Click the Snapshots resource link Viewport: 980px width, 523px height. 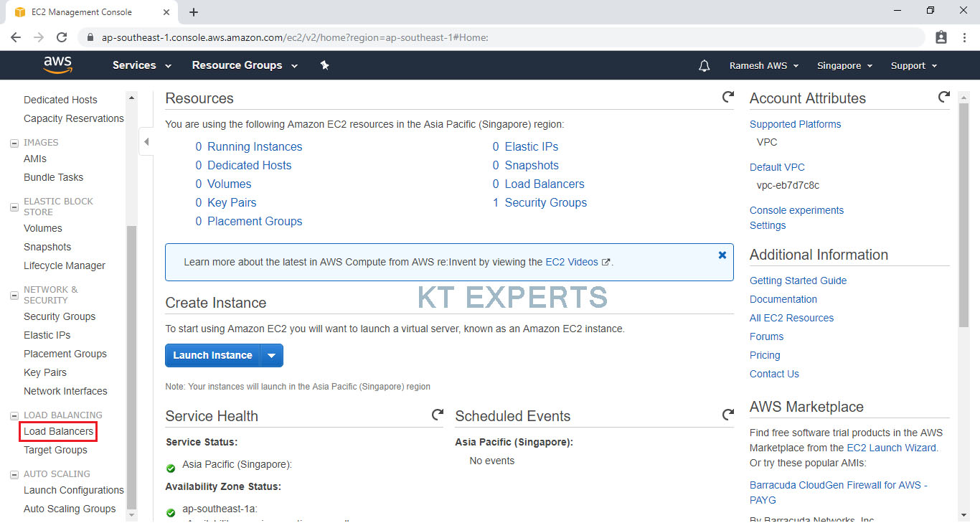[x=532, y=165]
